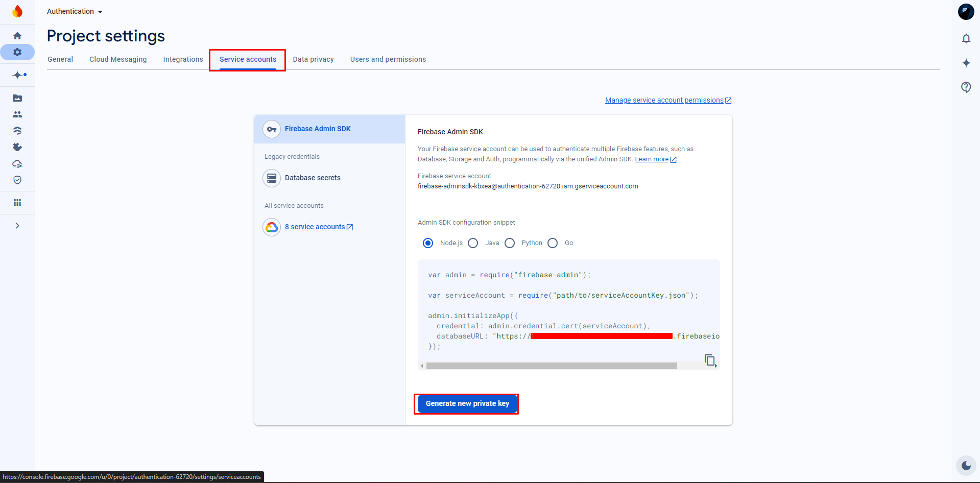
Task: Expand the left sidebar navigation
Action: 17,226
